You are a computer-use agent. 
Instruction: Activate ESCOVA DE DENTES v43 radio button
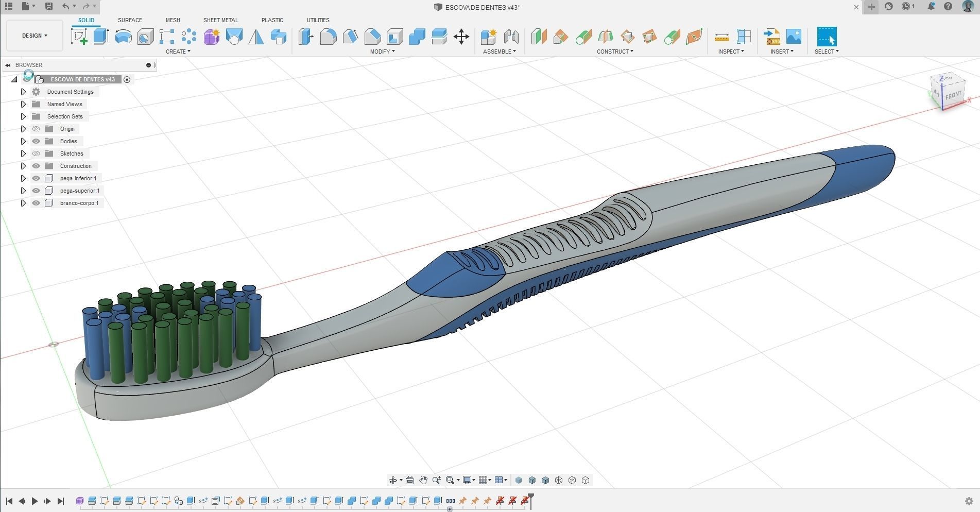coord(127,79)
